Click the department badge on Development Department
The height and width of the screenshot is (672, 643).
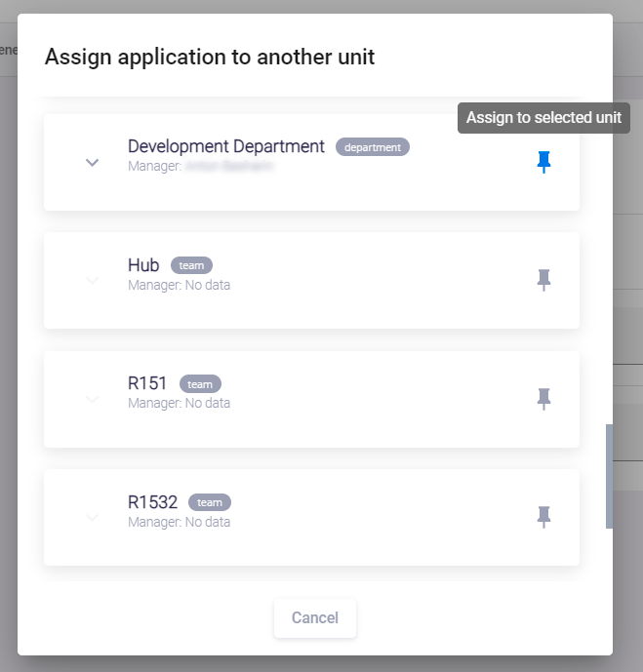click(x=373, y=147)
